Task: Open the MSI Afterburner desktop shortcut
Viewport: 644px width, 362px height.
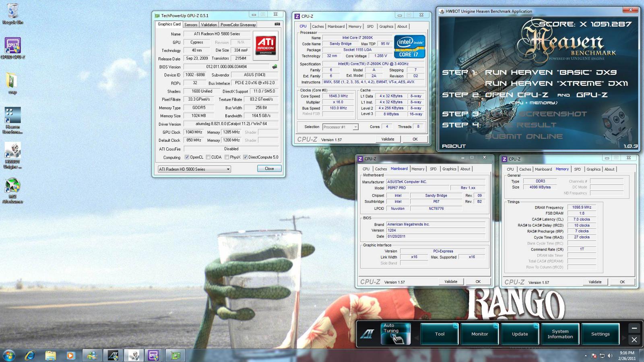Action: click(12, 190)
